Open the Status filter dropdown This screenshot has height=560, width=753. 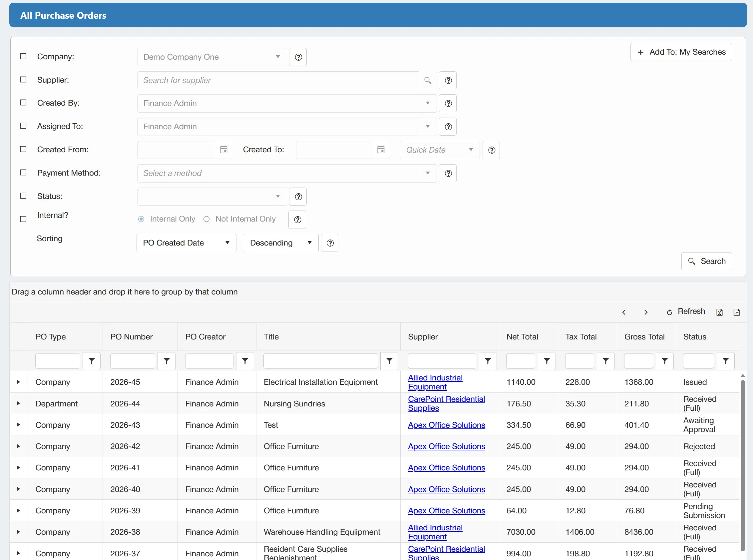coord(212,197)
